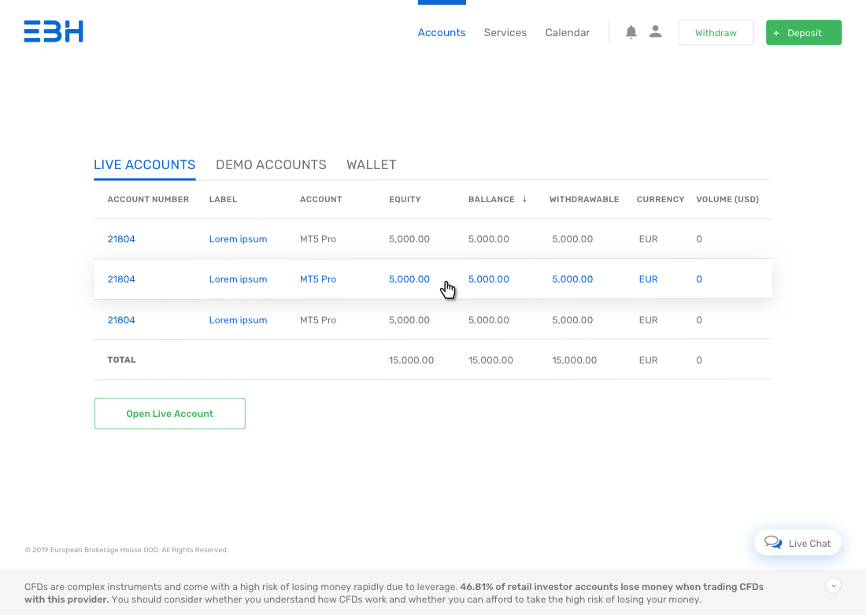Click Lorem ipsum label in third row
The height and width of the screenshot is (616, 866).
[x=238, y=320]
